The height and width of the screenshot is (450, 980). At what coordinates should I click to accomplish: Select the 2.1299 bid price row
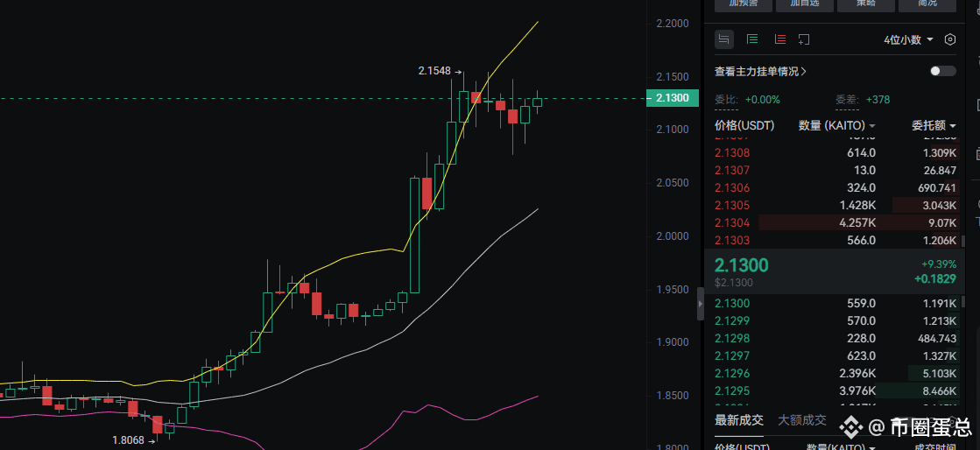[x=835, y=320]
